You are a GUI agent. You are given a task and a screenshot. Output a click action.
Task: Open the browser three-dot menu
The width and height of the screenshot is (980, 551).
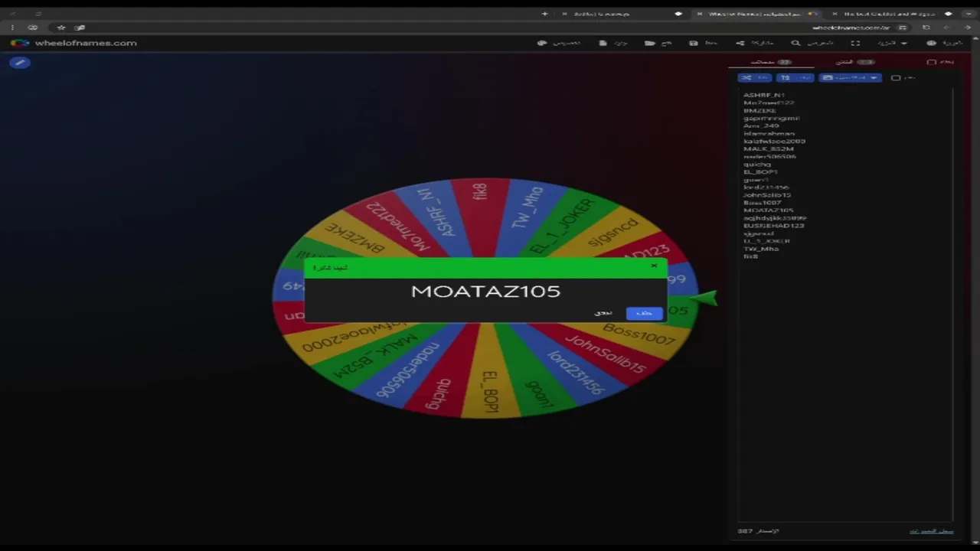(12, 28)
